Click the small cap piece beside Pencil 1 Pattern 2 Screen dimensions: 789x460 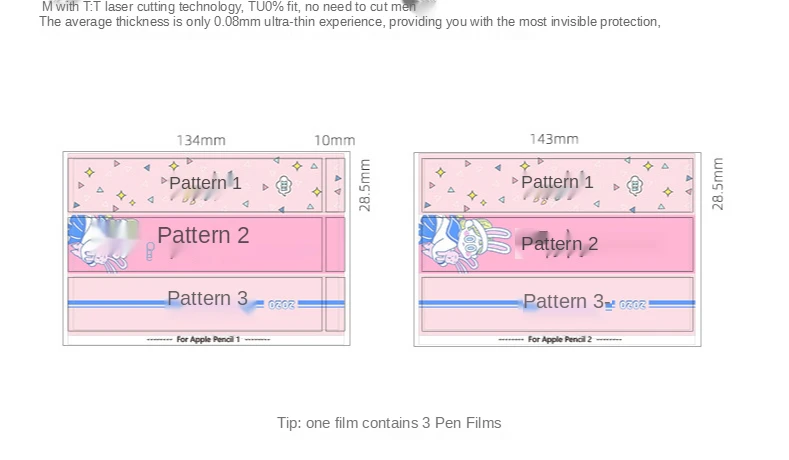335,245
